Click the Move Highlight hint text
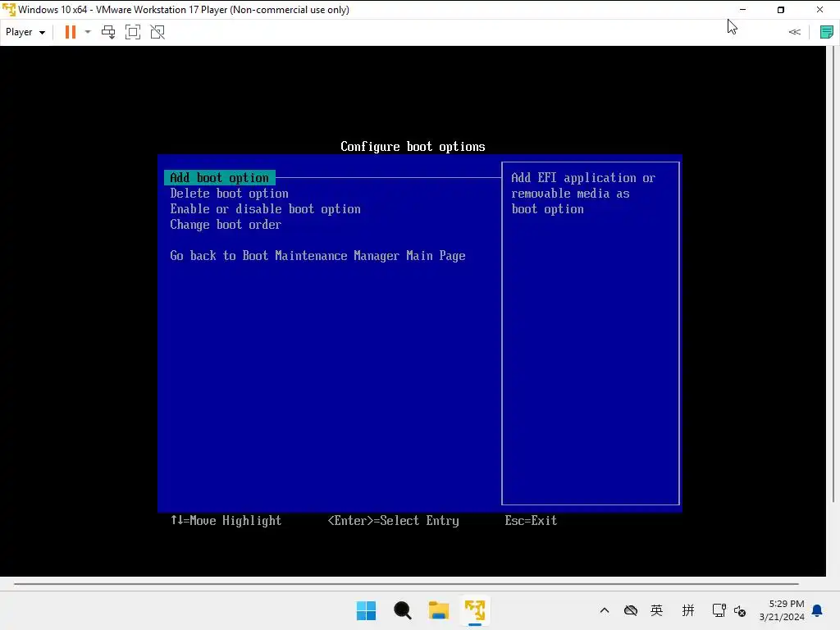The height and width of the screenshot is (630, 840). tap(226, 521)
